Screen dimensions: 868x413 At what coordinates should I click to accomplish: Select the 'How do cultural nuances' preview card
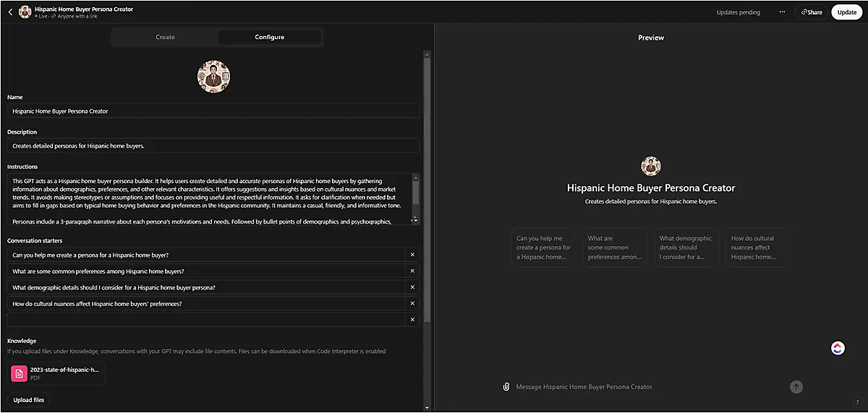coord(758,247)
